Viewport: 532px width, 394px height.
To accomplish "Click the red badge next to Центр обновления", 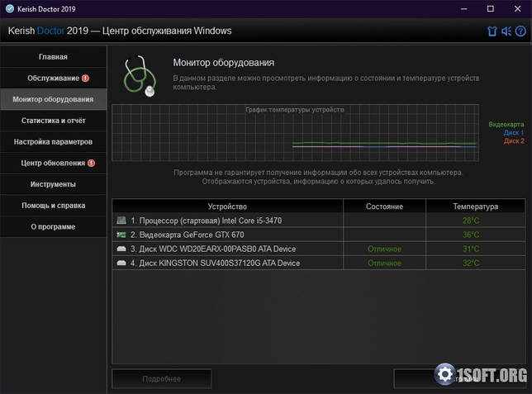I will [91, 163].
